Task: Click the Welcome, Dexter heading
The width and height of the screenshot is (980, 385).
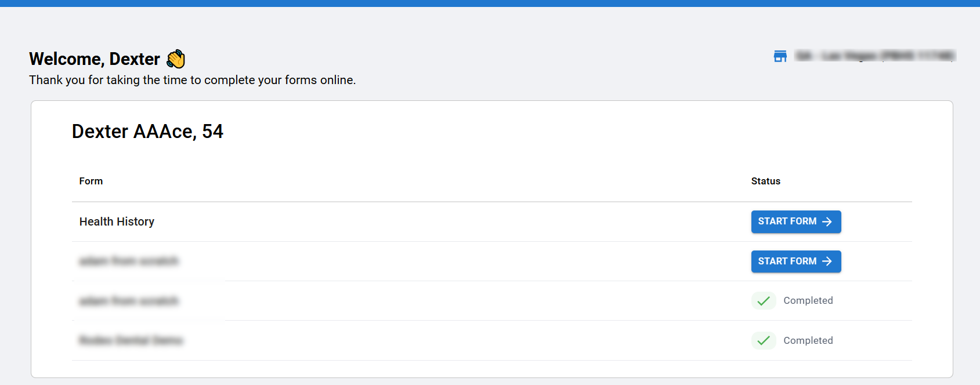Action: pos(95,59)
